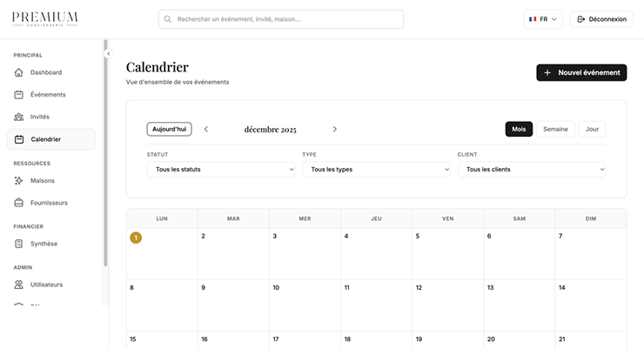Viewport: 644px width, 349px height.
Task: Open the Tous les types dropdown
Action: (376, 169)
